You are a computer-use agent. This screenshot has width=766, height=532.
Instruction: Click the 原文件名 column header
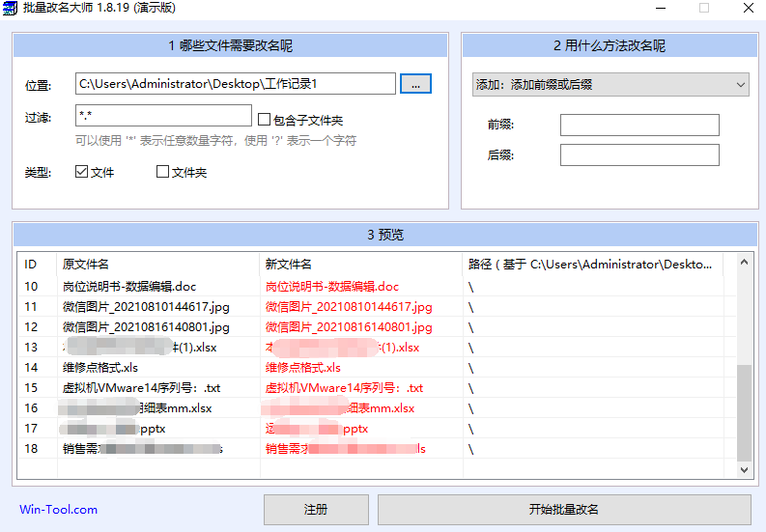(158, 265)
